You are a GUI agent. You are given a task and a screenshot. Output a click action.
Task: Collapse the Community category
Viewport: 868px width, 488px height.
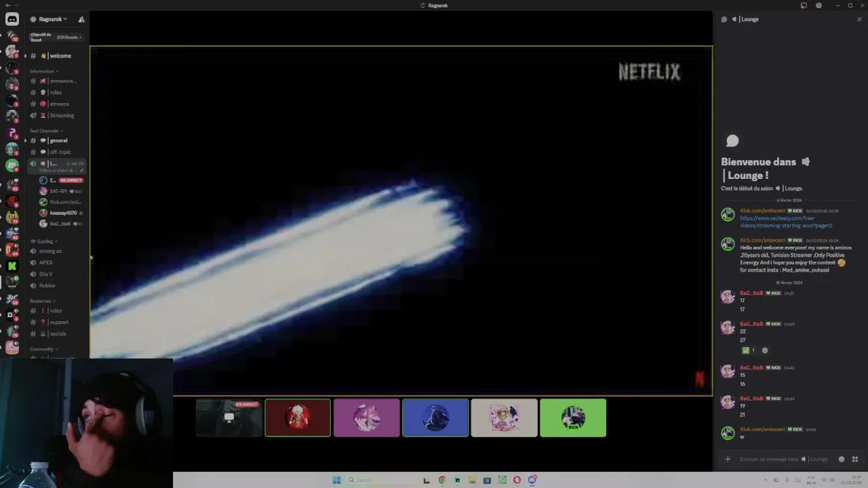click(x=43, y=349)
